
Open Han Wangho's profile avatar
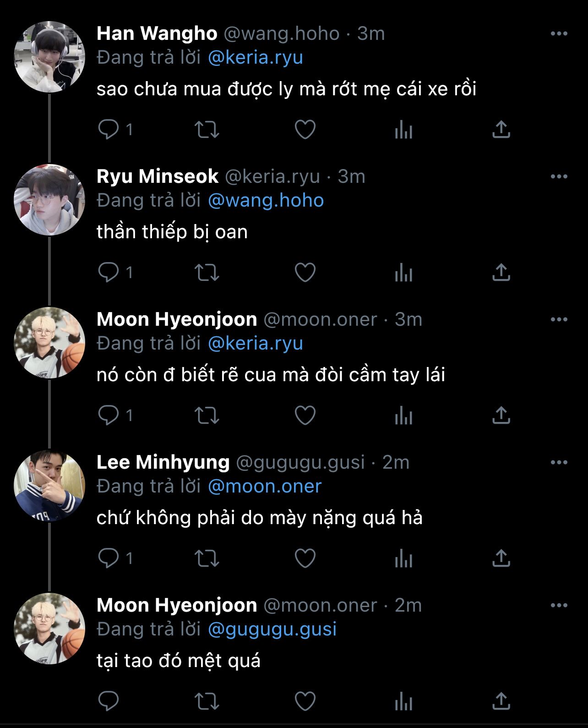(49, 57)
